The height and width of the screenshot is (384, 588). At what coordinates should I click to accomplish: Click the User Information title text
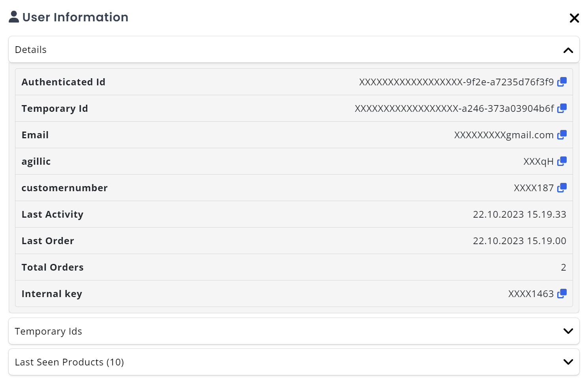point(75,17)
